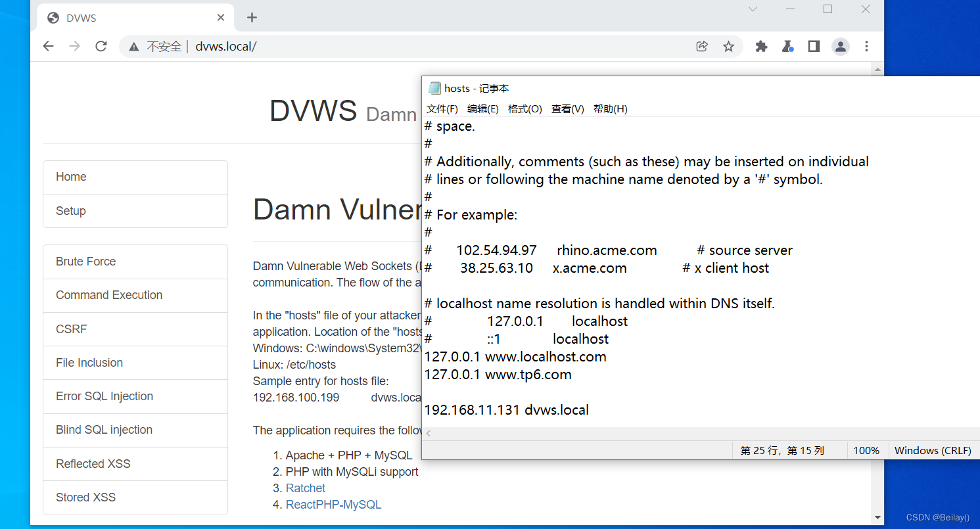
Task: Click browser scrollbar down arrow
Action: point(877,518)
